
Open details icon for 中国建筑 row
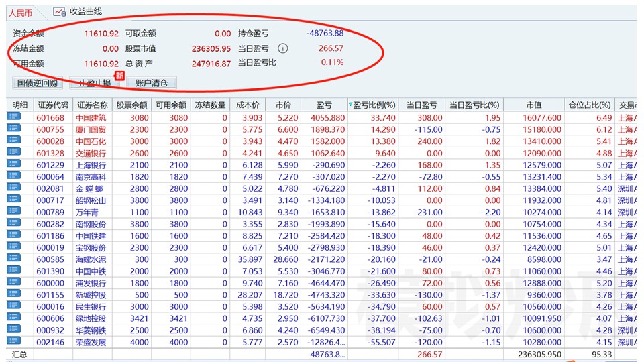(13, 117)
